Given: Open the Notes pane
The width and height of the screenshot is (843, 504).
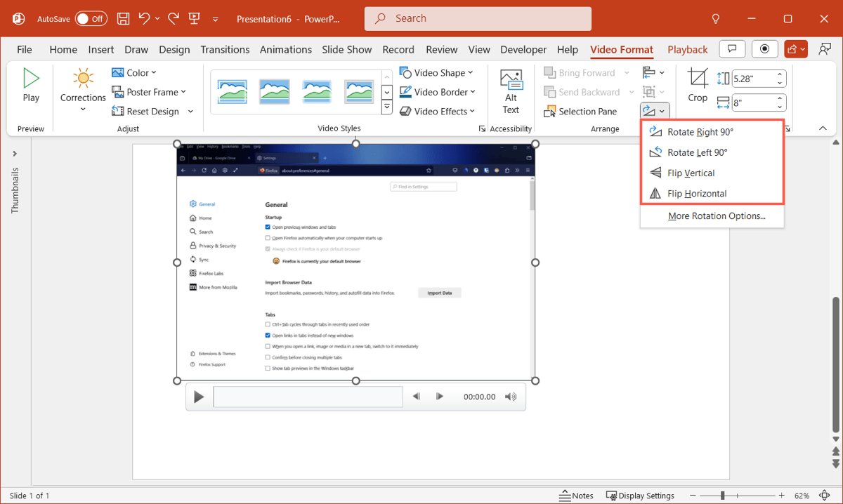Looking at the screenshot, I should [577, 496].
